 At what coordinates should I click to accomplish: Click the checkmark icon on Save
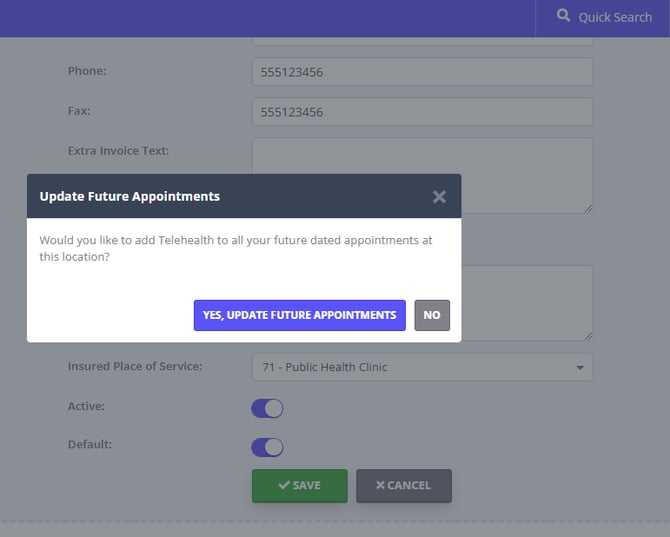pyautogui.click(x=284, y=485)
